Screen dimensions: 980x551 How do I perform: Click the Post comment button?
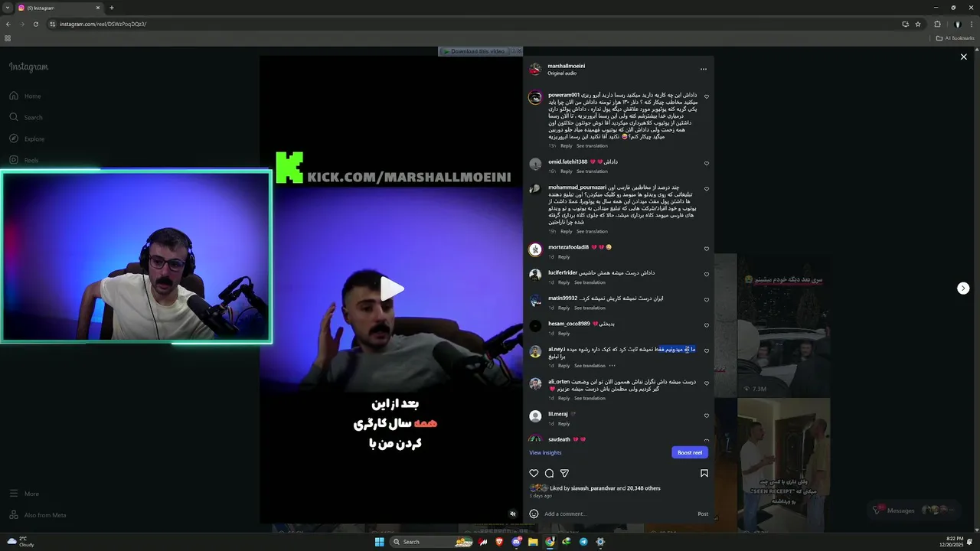[x=703, y=514]
